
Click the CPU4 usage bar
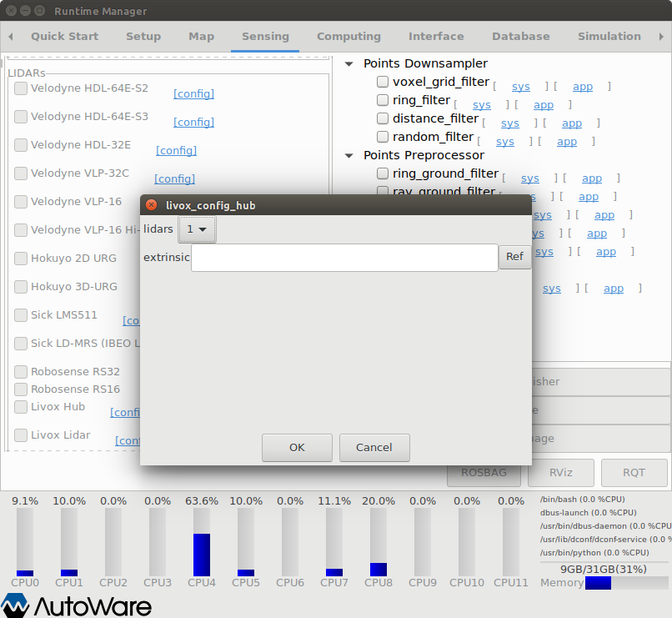202,542
